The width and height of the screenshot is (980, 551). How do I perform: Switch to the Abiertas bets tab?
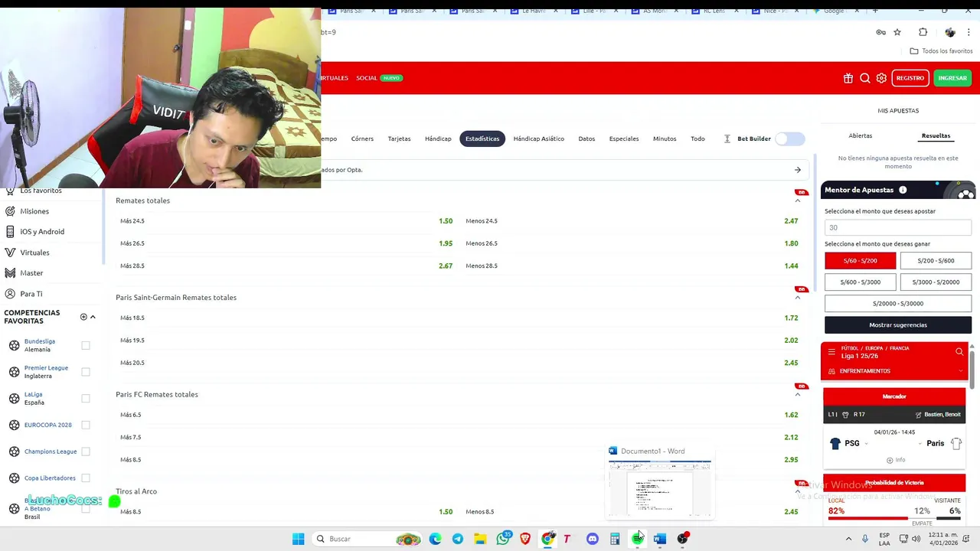(861, 135)
